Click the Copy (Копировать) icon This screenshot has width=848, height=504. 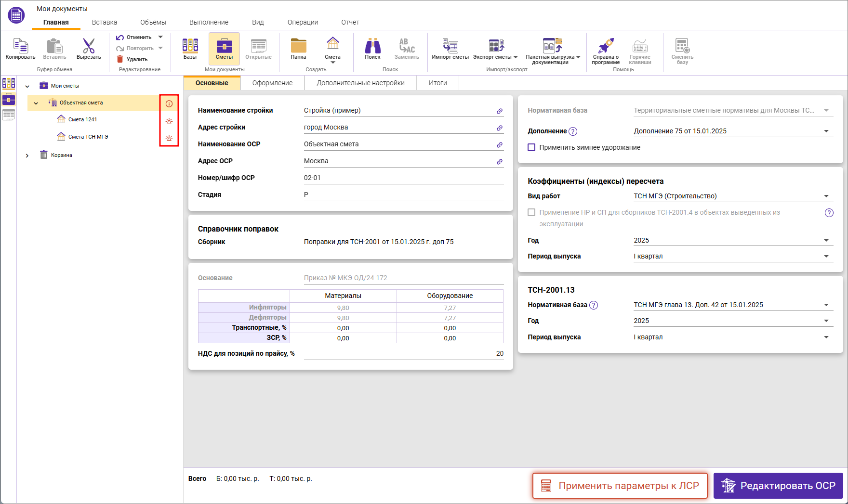(x=20, y=47)
